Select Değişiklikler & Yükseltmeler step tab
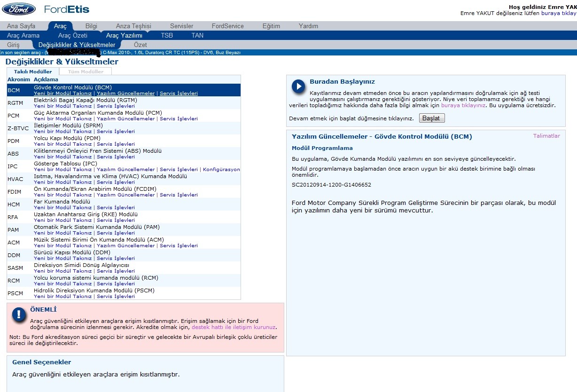577x392 pixels. [x=77, y=45]
